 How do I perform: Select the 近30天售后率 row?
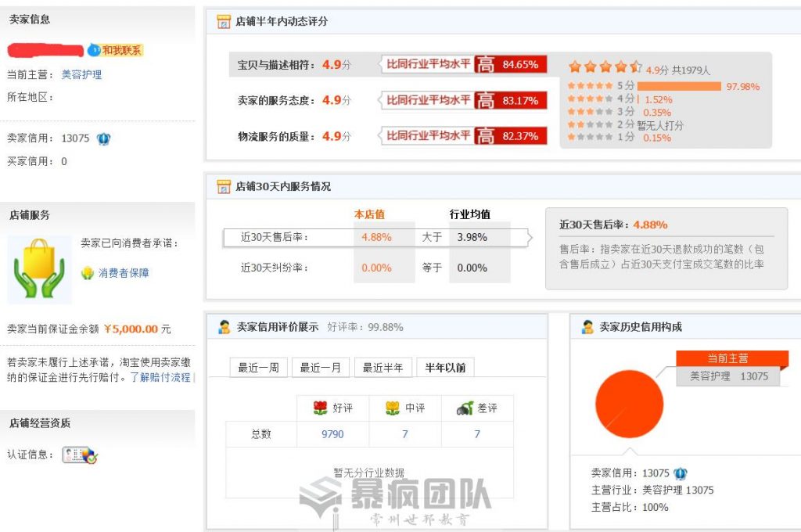click(x=377, y=238)
